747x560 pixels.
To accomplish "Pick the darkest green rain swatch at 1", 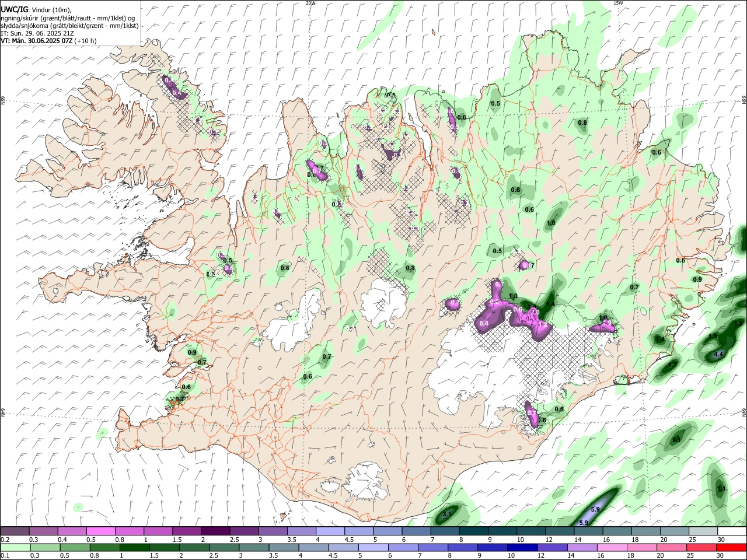I will [134, 547].
